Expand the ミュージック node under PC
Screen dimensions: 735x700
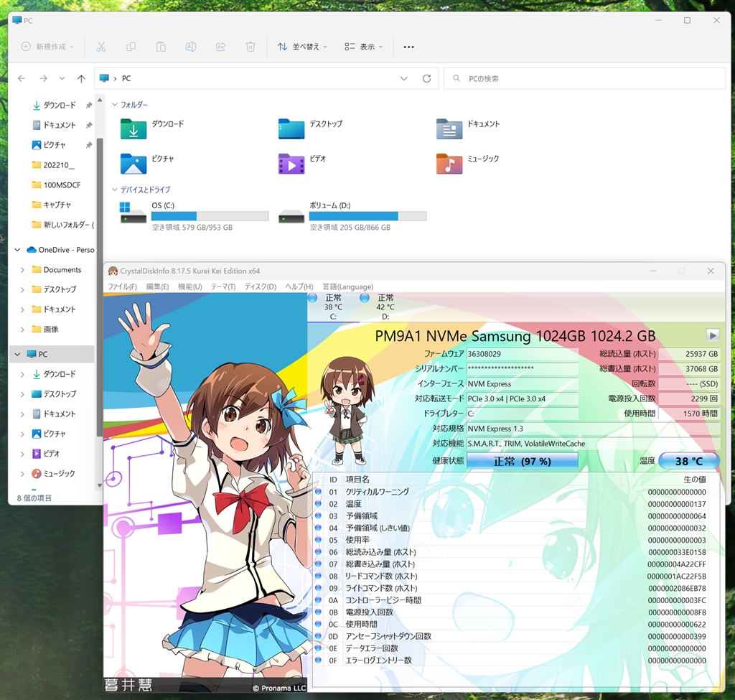click(x=22, y=474)
